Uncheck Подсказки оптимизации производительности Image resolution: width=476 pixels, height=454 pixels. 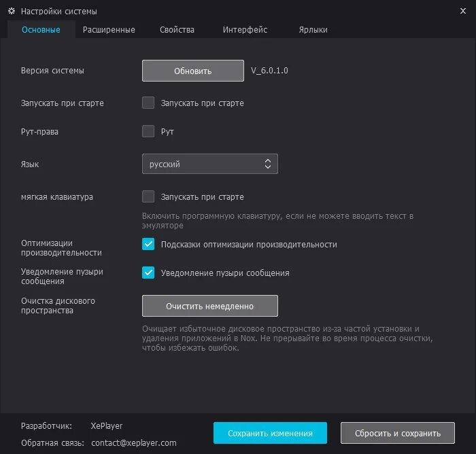[x=148, y=244]
